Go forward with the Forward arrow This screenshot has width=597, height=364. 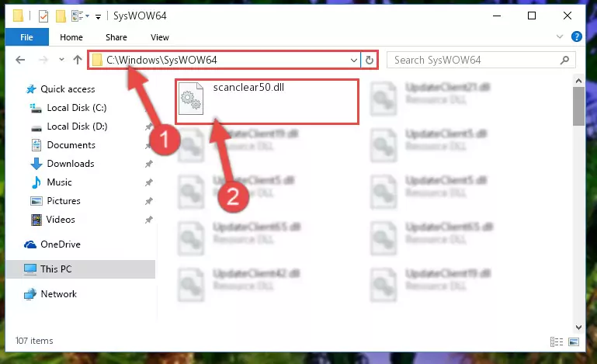pyautogui.click(x=43, y=60)
